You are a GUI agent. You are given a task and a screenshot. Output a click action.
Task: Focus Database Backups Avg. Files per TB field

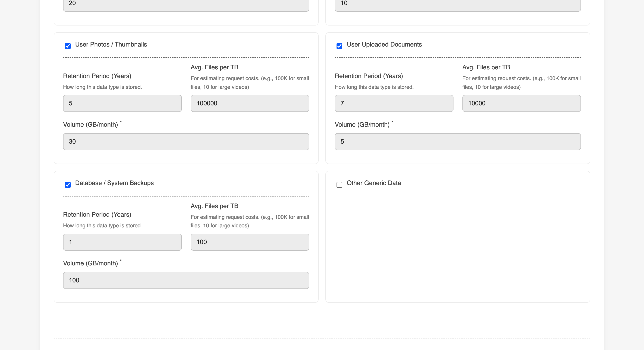pyautogui.click(x=250, y=242)
